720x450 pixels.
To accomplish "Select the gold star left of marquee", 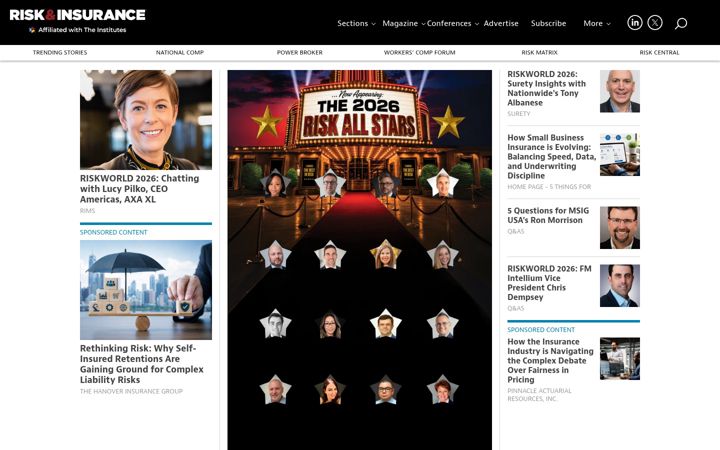I will (267, 123).
